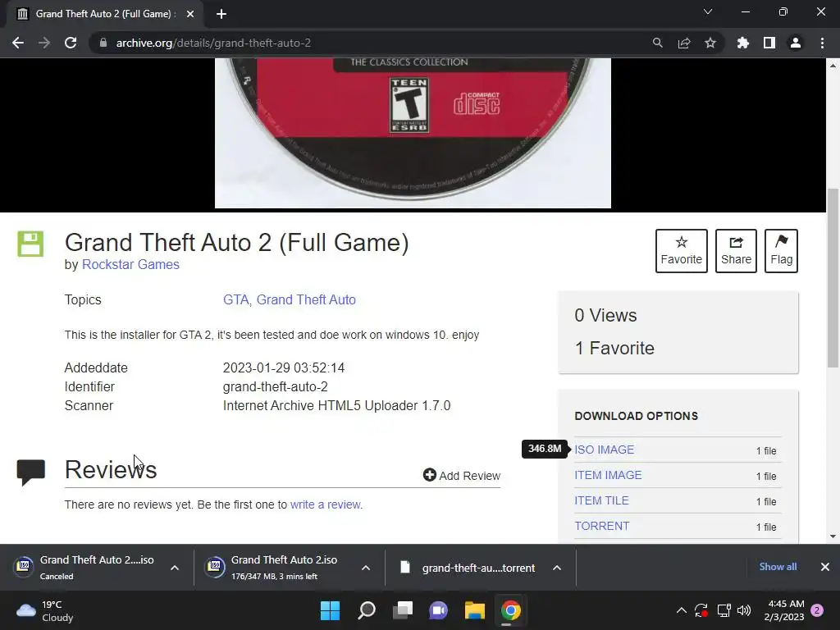Open the ITEM IMAGE download option

(x=608, y=475)
